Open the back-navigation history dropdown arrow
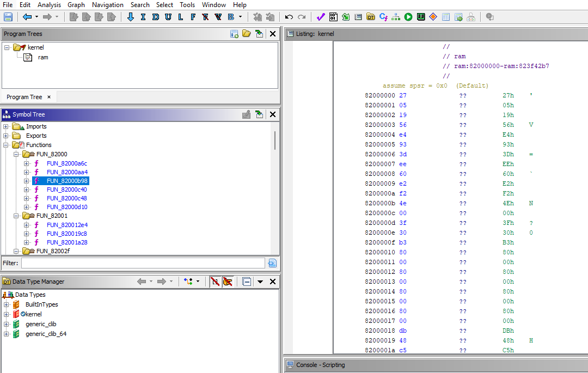 (36, 17)
